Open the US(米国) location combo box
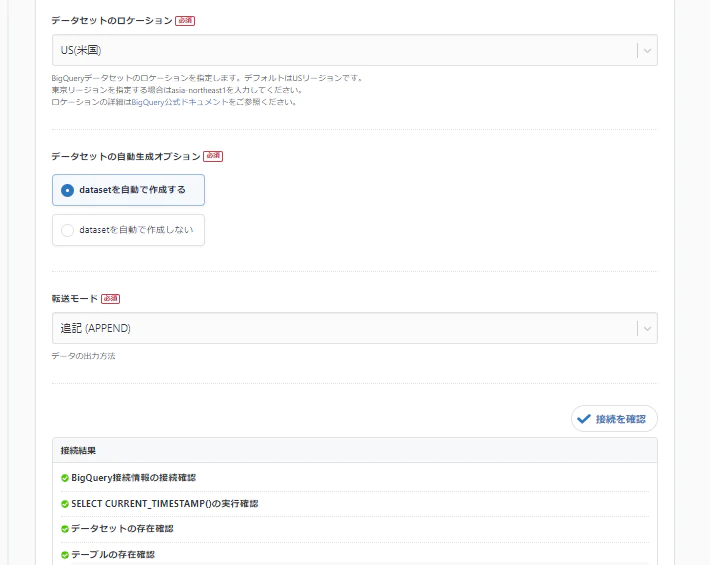Viewport: 710px width, 565px height. pos(340,50)
